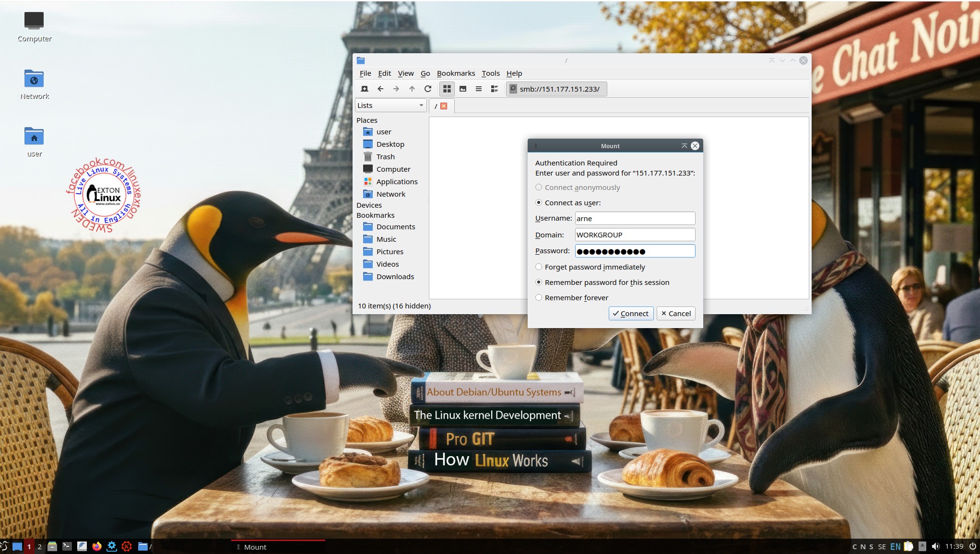Launch Firefox from the taskbar
Viewport: 980px width, 554px height.
click(x=97, y=546)
